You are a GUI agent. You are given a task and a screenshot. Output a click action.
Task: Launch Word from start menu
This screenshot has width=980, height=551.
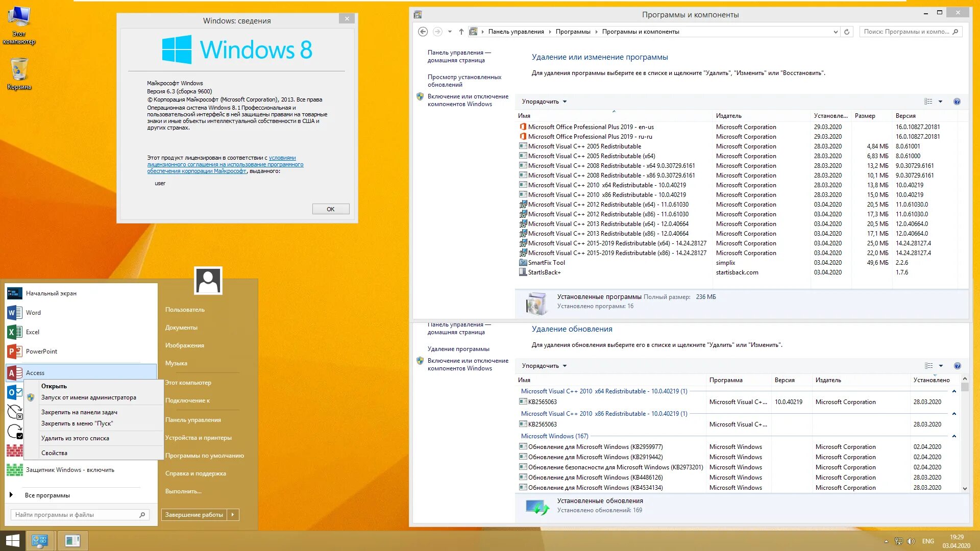coord(81,313)
